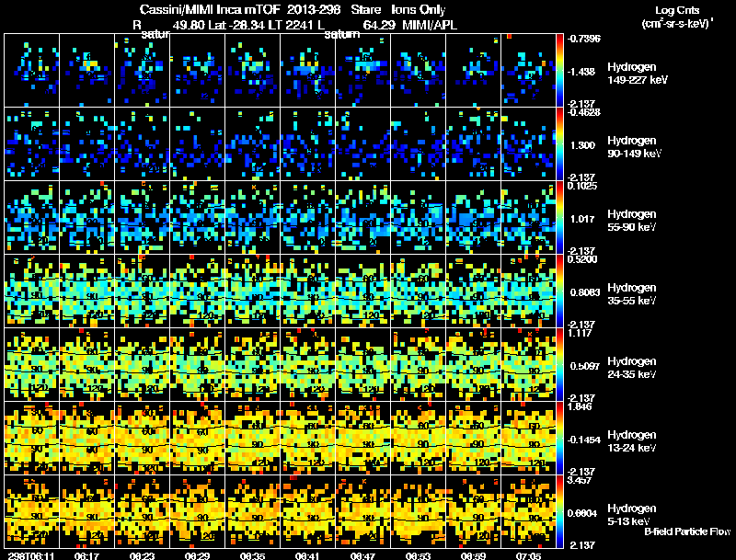This screenshot has height=560, width=736.
Task: Open the 13-24 keV panel at 06:29
Action: point(197,439)
